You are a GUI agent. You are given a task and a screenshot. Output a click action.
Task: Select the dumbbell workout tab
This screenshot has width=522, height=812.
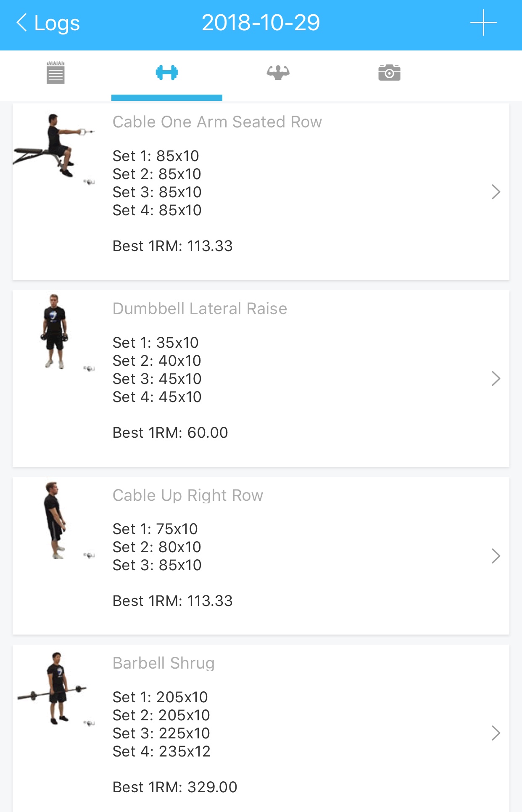coord(167,73)
